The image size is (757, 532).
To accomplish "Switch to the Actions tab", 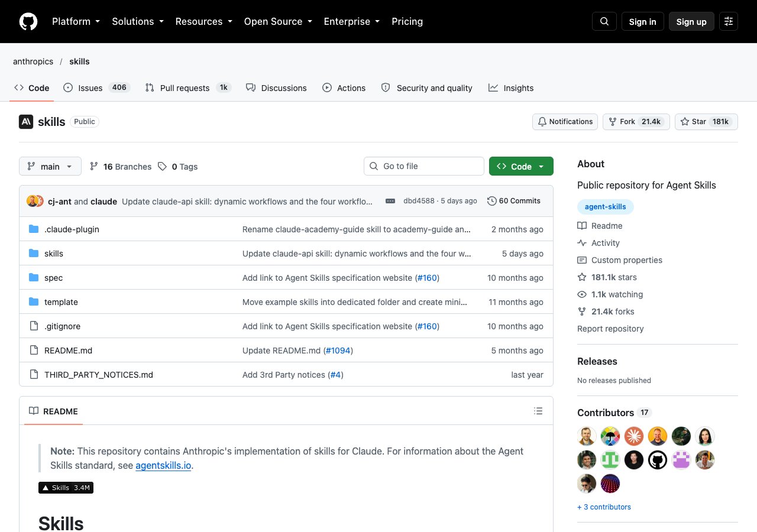I will point(344,87).
